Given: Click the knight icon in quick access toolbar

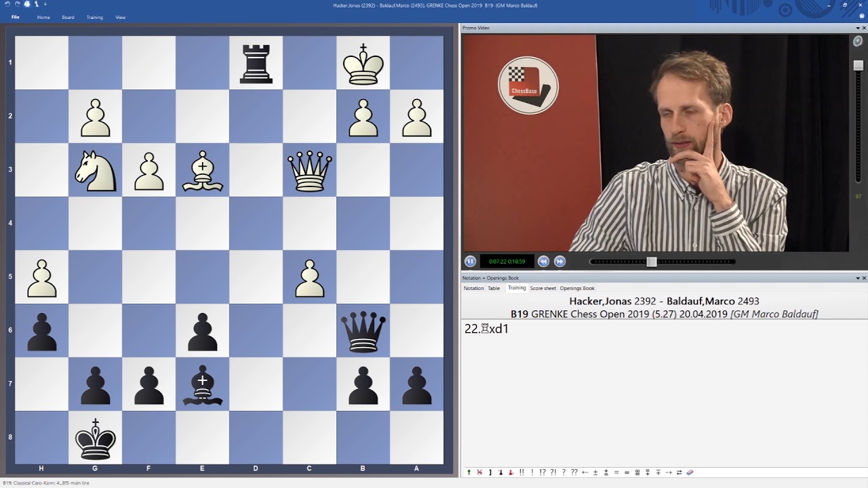Looking at the screenshot, I should coord(27,4).
